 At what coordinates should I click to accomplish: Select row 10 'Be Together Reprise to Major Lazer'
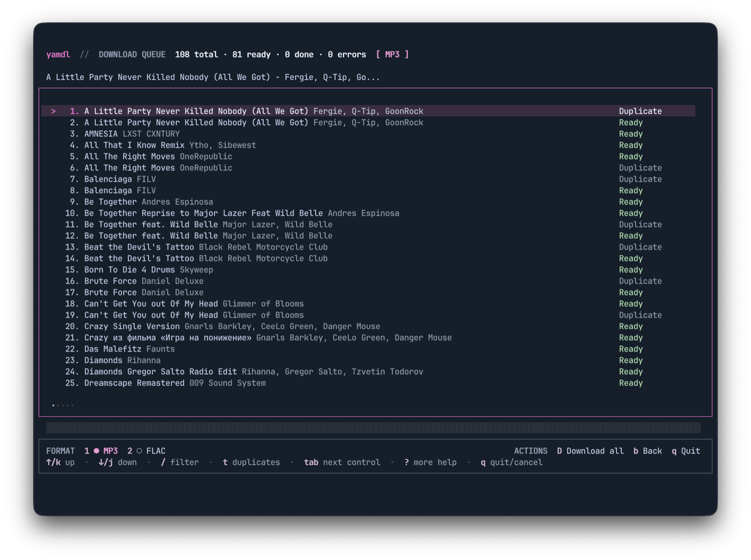coord(368,213)
